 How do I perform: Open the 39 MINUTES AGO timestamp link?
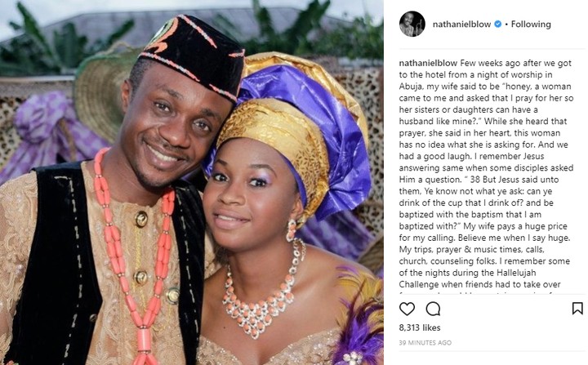[x=425, y=342]
